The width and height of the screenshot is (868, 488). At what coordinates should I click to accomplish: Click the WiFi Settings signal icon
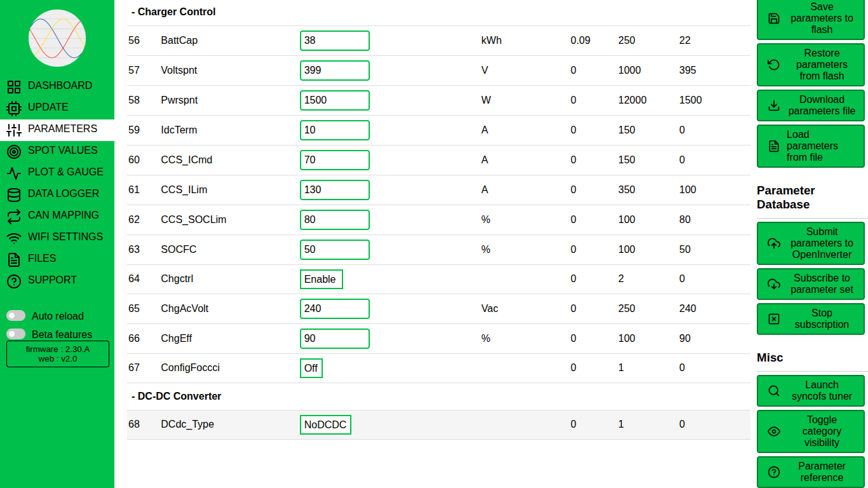[13, 238]
